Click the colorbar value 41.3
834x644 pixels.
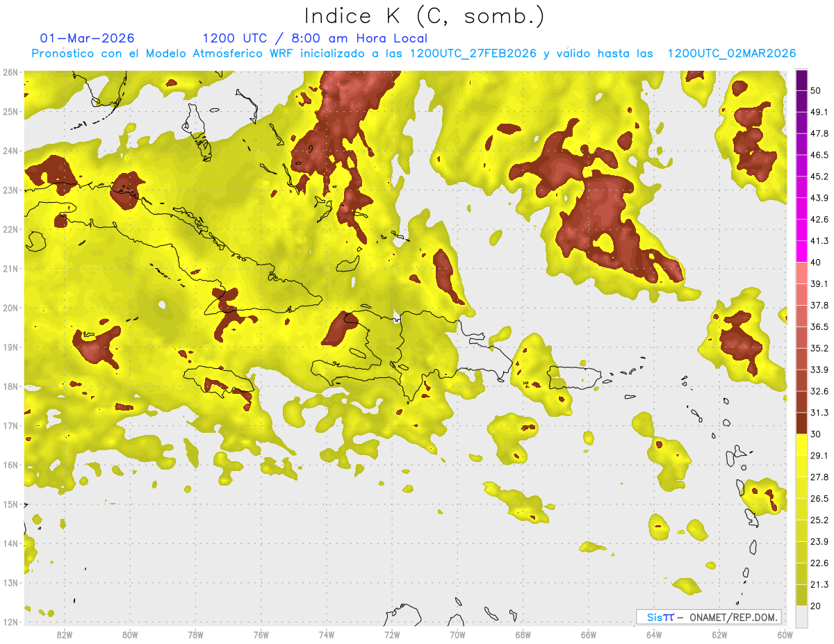pos(819,241)
